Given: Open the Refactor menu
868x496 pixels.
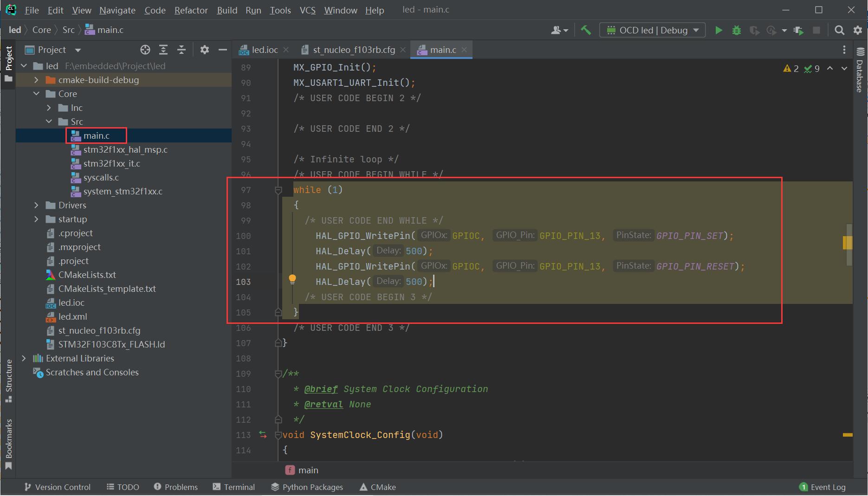Looking at the screenshot, I should [191, 10].
